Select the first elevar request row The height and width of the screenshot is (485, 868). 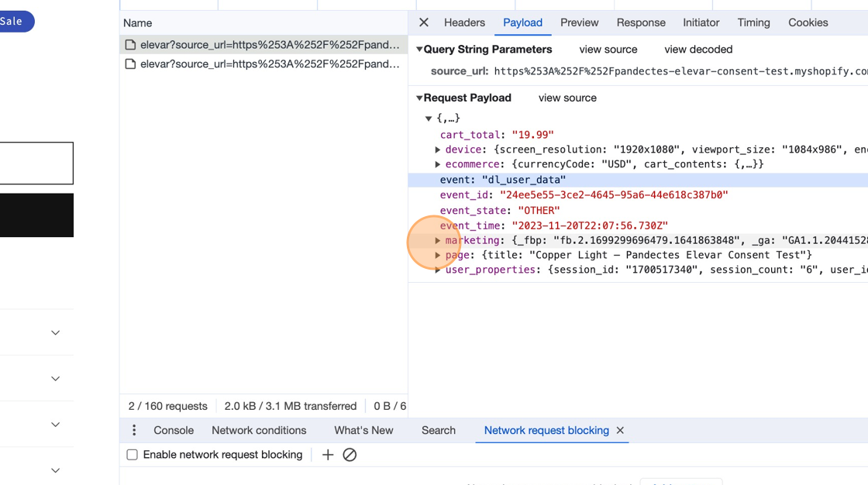263,45
